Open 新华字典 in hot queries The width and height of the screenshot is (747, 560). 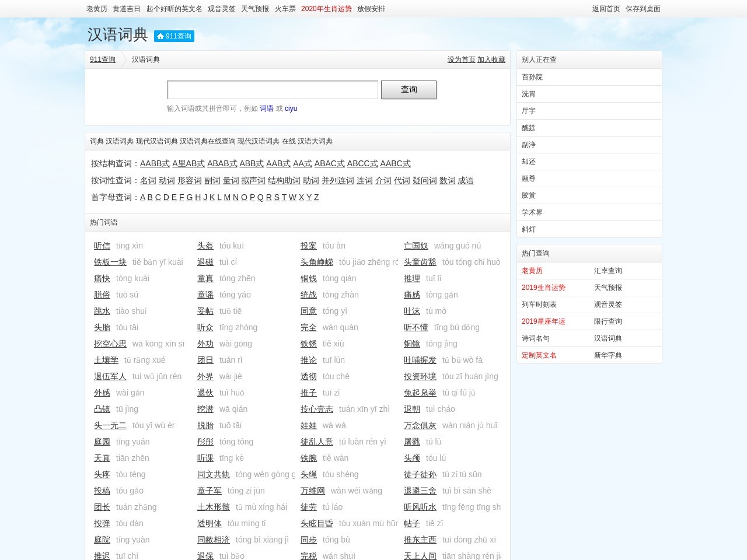[x=608, y=355]
